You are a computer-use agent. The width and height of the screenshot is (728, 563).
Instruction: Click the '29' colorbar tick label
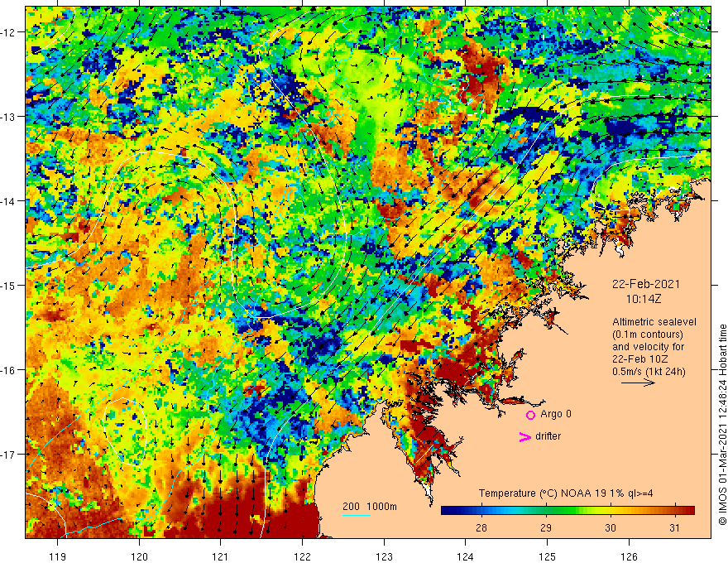click(x=545, y=527)
